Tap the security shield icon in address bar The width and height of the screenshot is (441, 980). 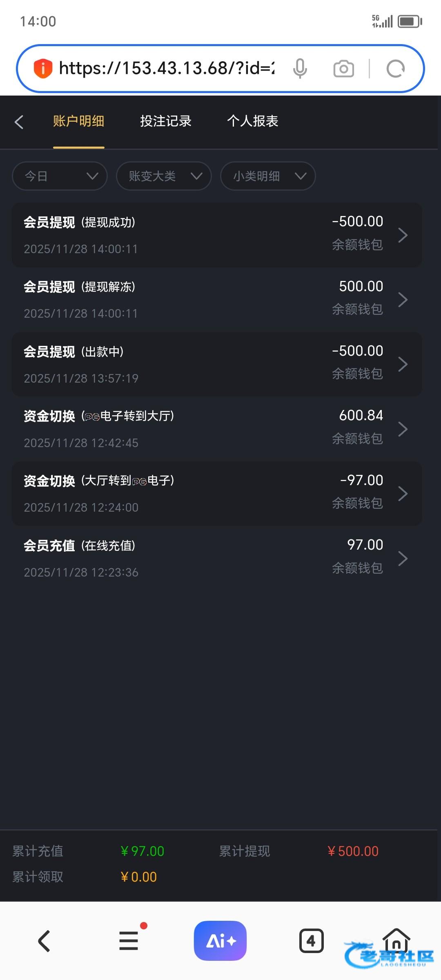pos(43,69)
